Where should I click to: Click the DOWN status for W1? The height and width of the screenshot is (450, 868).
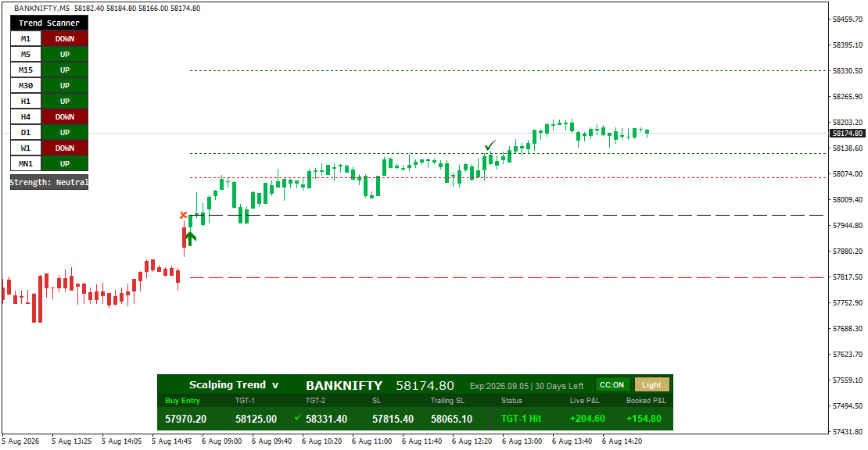click(x=65, y=148)
